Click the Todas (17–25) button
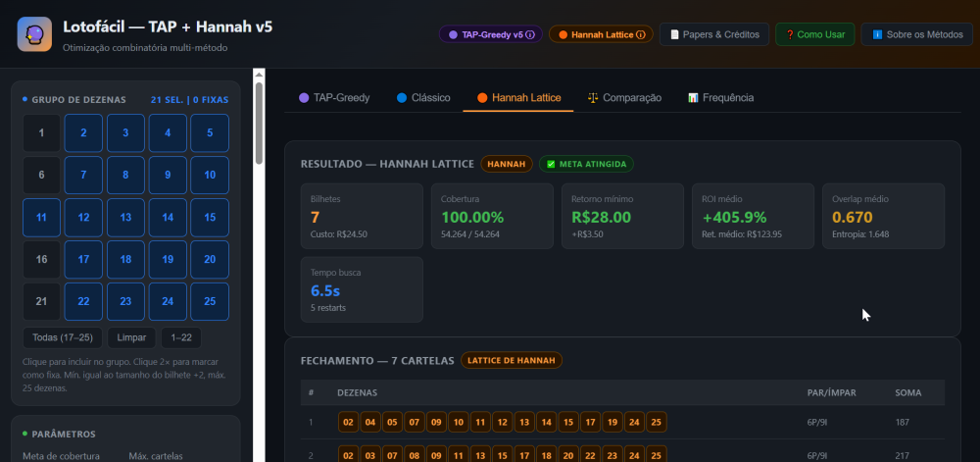 [62, 337]
